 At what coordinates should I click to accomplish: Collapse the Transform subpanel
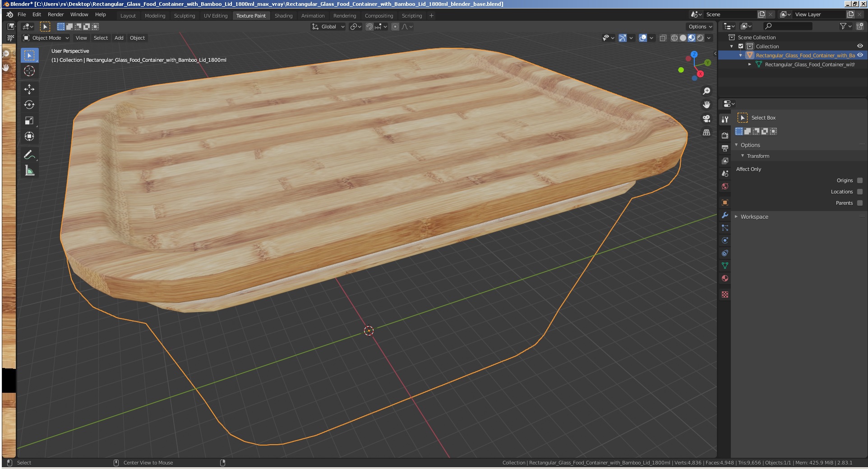[x=743, y=156]
